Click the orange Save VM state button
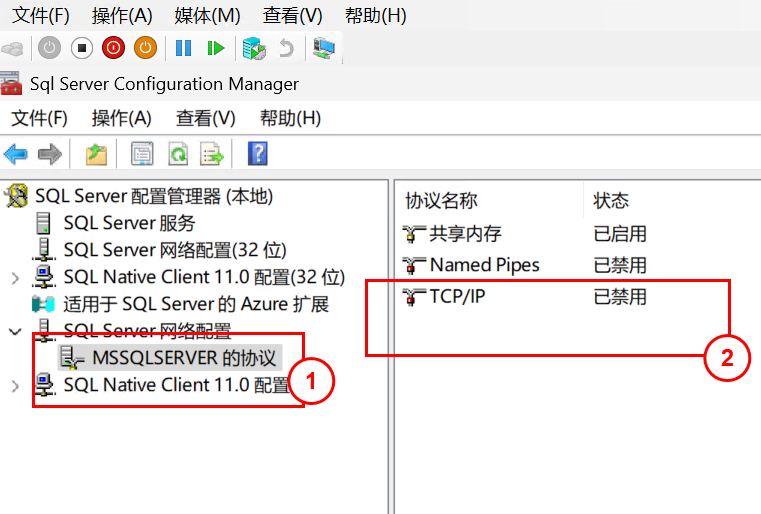Viewport: 761px width, 514px height. 145,47
